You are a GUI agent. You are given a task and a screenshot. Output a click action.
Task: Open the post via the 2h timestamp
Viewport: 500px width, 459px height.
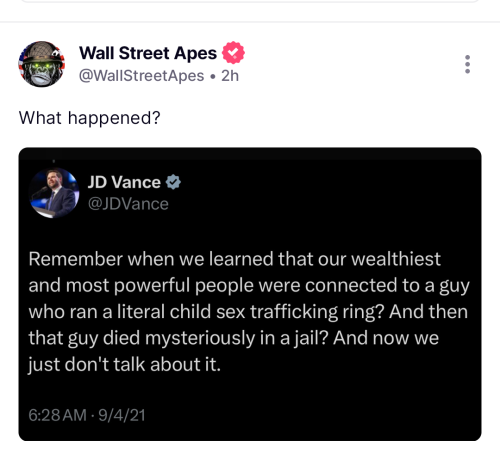coord(230,76)
